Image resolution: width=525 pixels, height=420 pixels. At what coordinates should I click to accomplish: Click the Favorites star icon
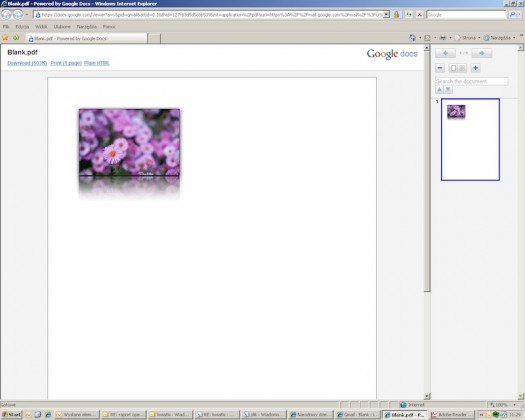tap(5, 38)
